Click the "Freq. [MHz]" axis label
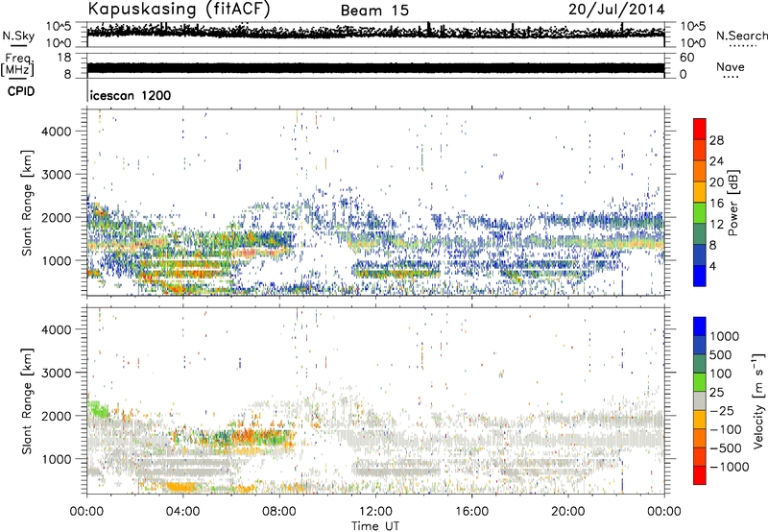The height and width of the screenshot is (532, 768). [17, 65]
